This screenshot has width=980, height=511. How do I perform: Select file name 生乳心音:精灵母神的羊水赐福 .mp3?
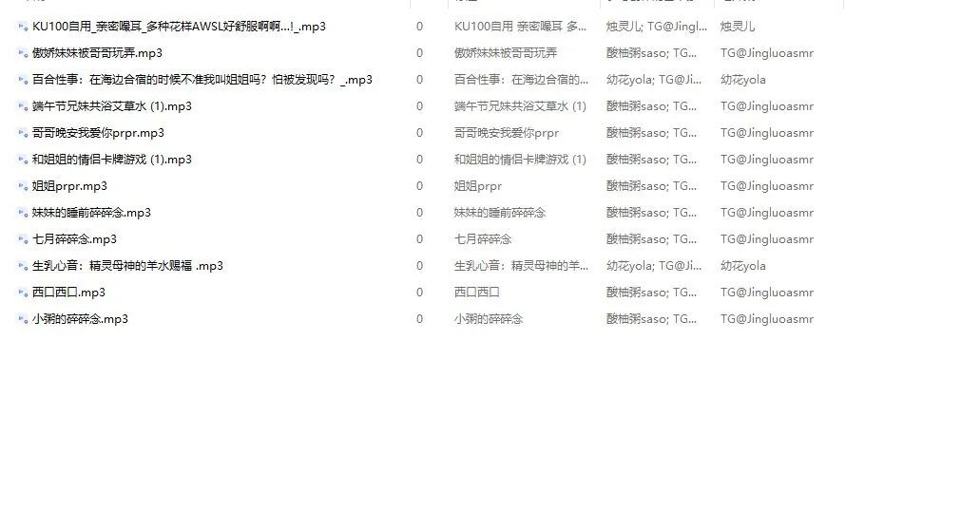tap(127, 266)
